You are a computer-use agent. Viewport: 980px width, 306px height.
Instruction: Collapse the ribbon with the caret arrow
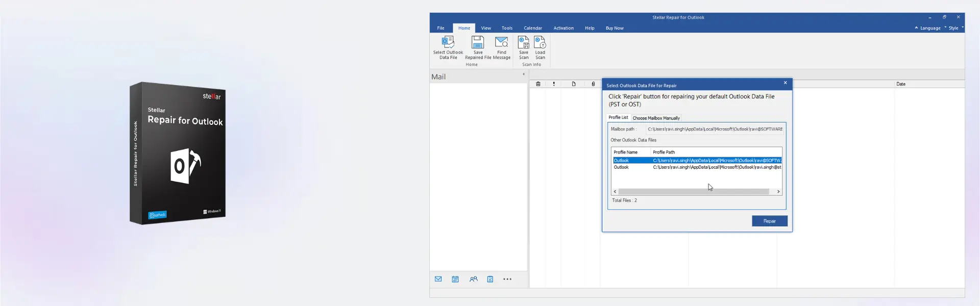click(916, 28)
